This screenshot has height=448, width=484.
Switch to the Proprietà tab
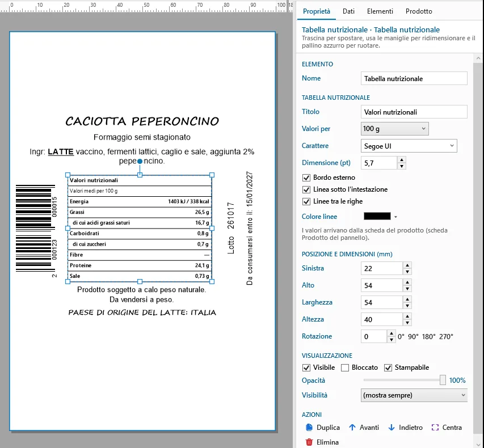(317, 11)
